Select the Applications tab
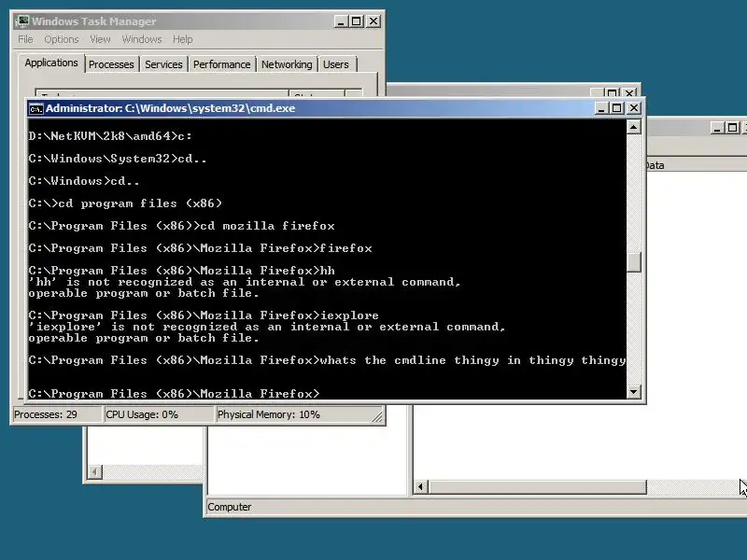 [51, 63]
